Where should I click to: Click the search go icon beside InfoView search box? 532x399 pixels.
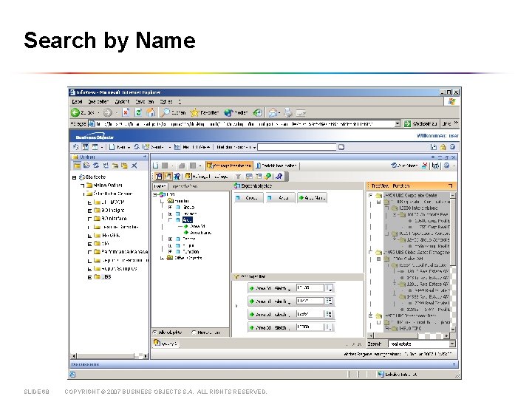341,147
